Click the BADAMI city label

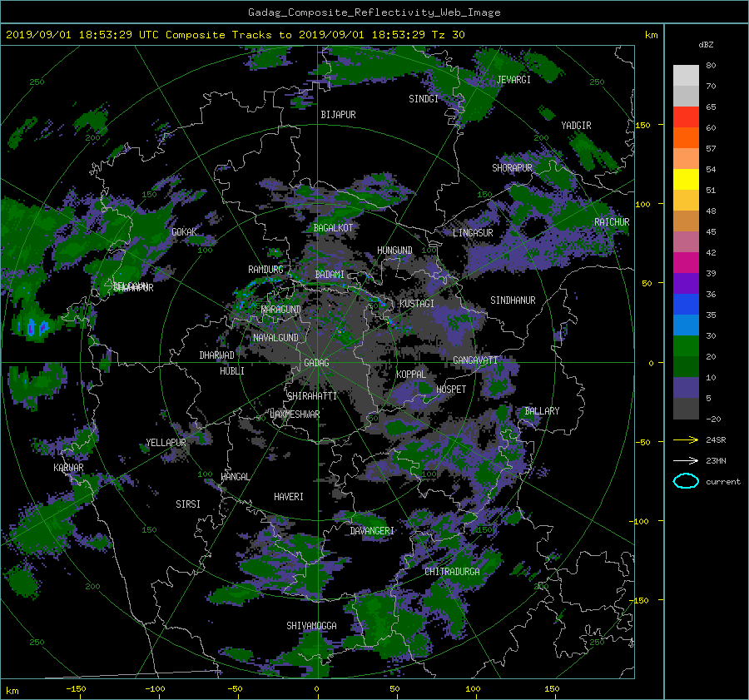[x=330, y=275]
